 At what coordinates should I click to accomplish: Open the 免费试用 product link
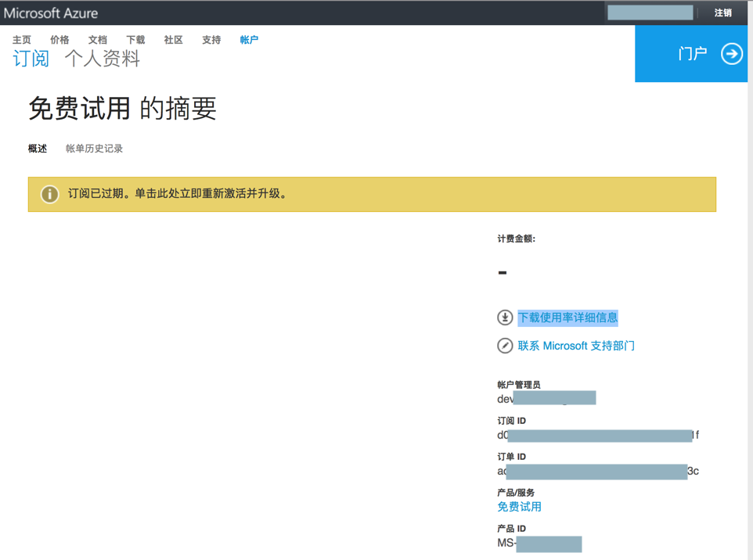pyautogui.click(x=519, y=507)
